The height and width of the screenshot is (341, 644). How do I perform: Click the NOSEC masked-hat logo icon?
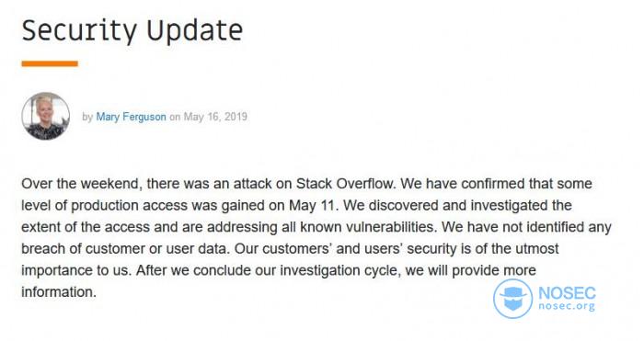pos(513,299)
